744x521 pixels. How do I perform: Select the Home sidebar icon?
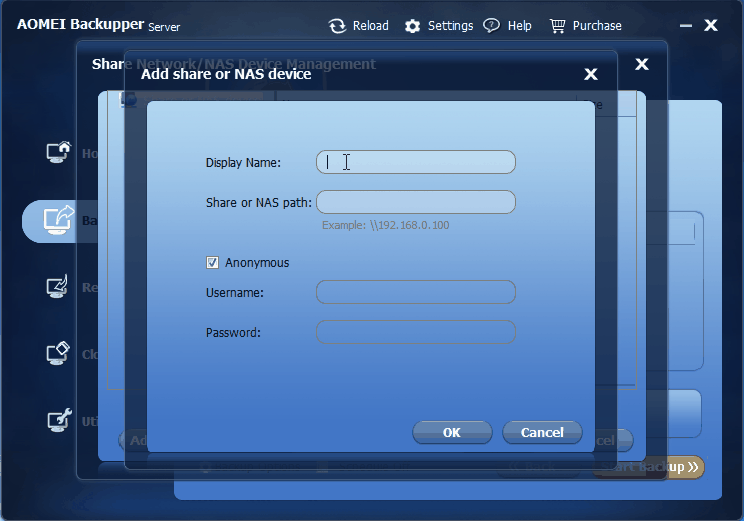tap(58, 152)
